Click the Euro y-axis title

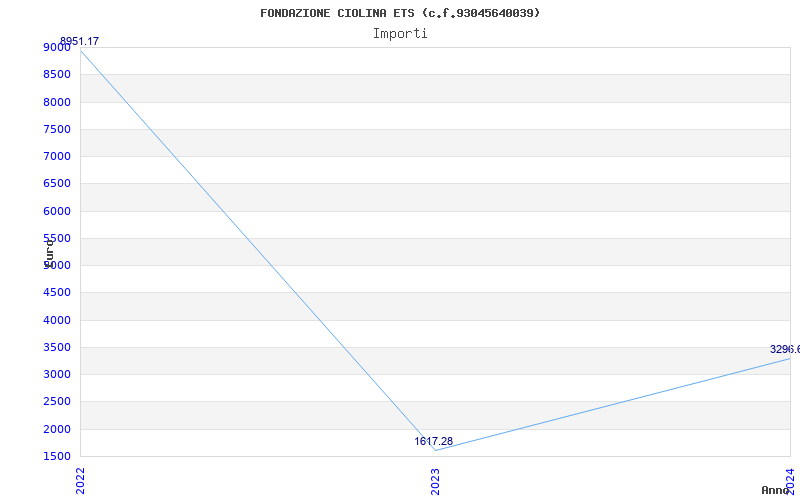coord(49,252)
